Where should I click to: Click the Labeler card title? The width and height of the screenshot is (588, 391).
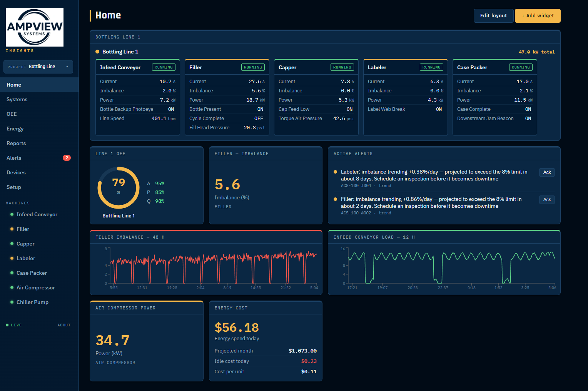coord(377,67)
